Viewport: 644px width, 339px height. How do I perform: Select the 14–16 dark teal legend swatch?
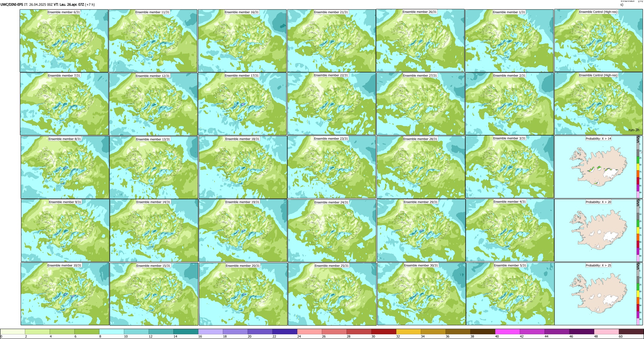click(186, 332)
